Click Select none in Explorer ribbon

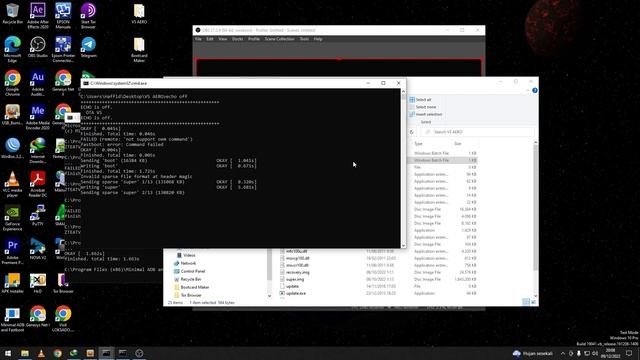pos(423,107)
